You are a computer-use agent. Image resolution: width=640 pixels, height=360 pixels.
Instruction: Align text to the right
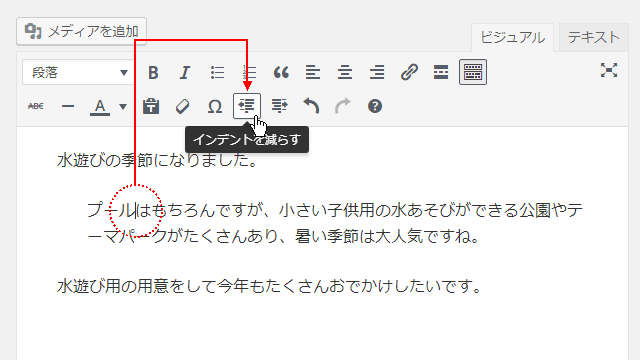coord(377,73)
